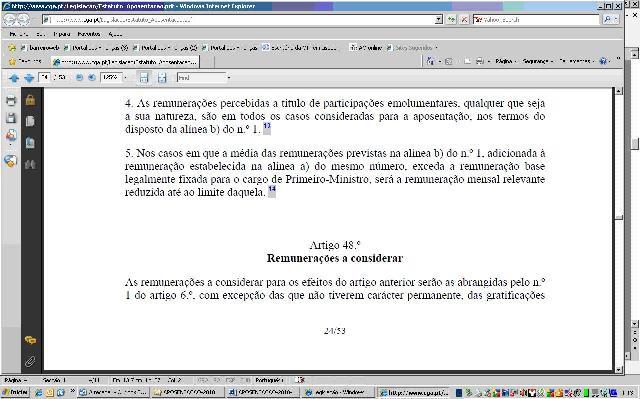Viewport: 641px width, 399px height.
Task: Go forward with the browser Forward arrow
Action: coord(24,19)
